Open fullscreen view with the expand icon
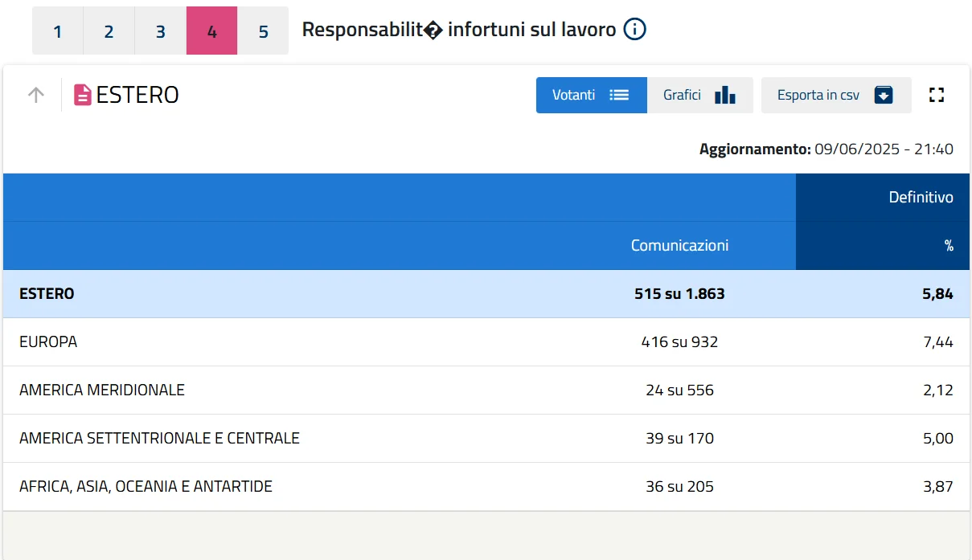The image size is (972, 560). (936, 95)
